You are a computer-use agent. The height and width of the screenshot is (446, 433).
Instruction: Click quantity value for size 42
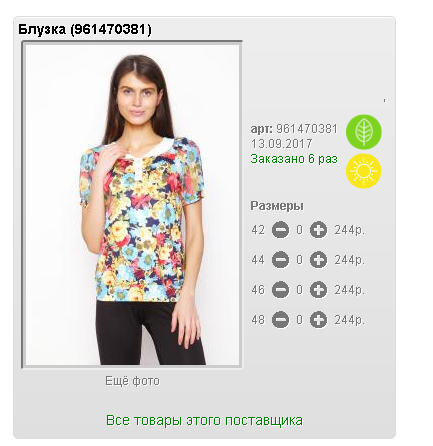[299, 230]
